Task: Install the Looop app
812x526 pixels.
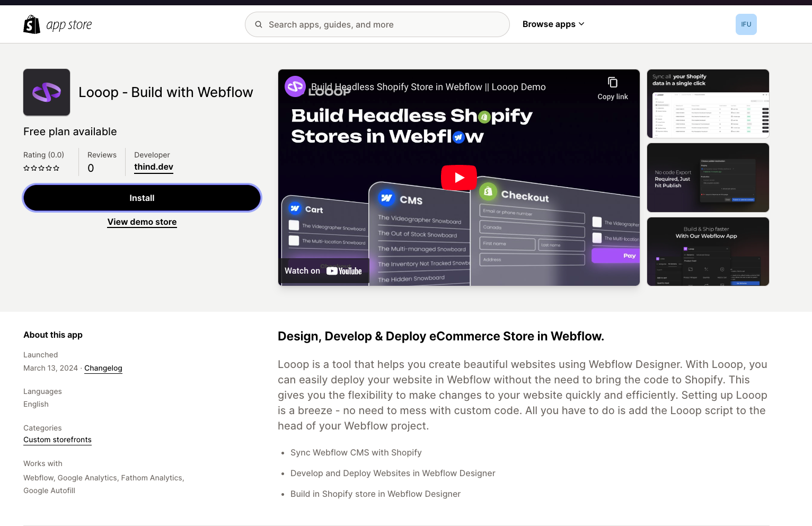Action: (x=142, y=198)
